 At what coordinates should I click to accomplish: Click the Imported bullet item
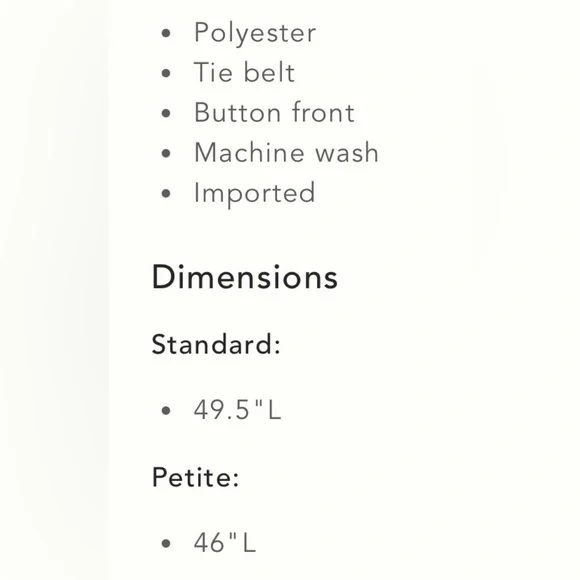[254, 194]
